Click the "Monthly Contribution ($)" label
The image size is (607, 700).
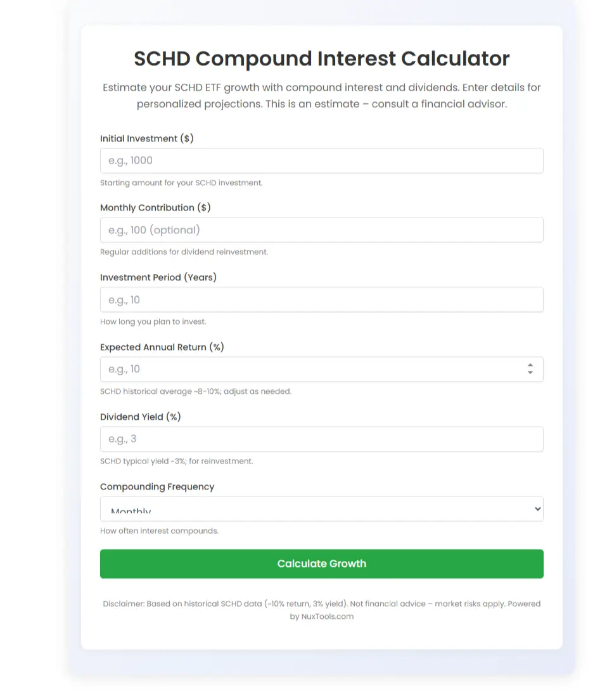pyautogui.click(x=155, y=207)
